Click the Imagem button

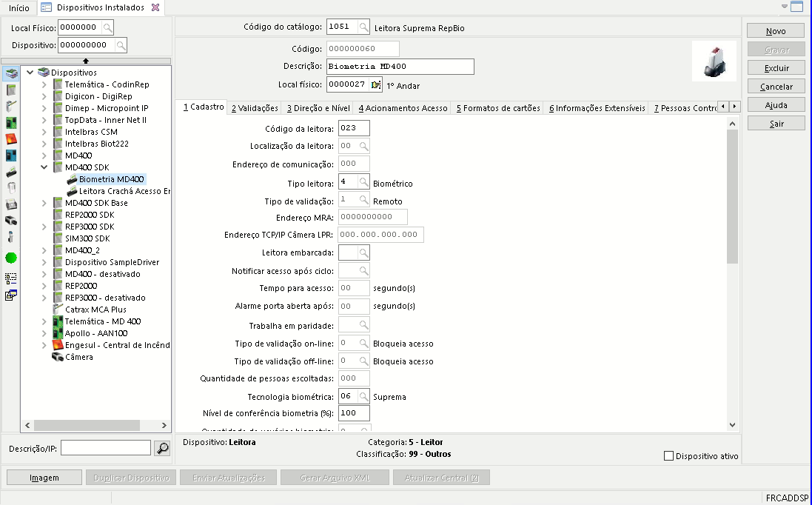click(x=44, y=478)
